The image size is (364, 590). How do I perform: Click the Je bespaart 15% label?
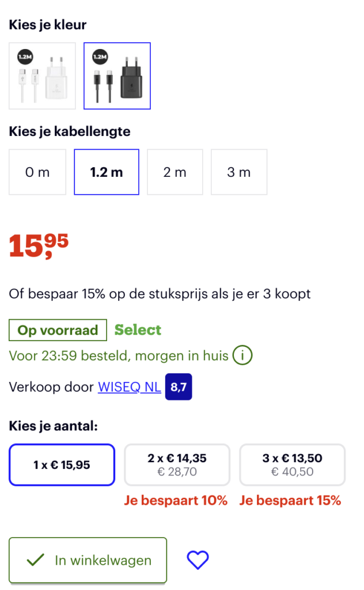coord(290,501)
